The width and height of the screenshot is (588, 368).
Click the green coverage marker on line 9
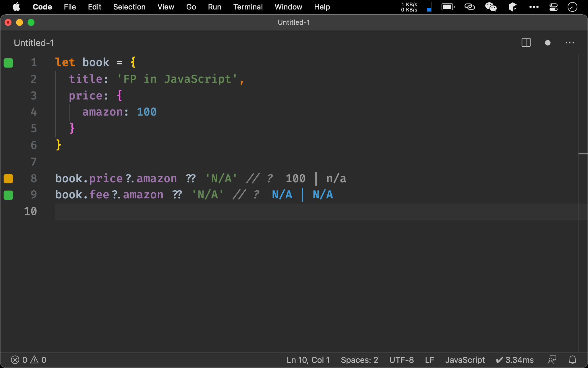(8, 195)
